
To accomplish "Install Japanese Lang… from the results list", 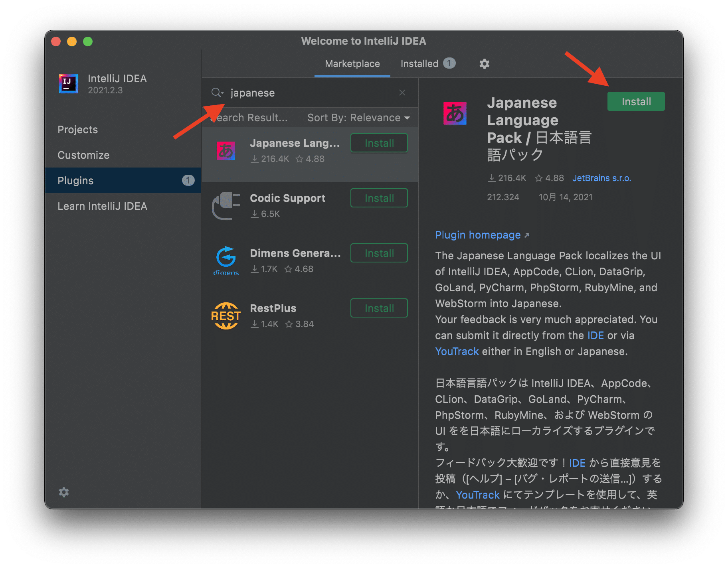I will [x=379, y=143].
